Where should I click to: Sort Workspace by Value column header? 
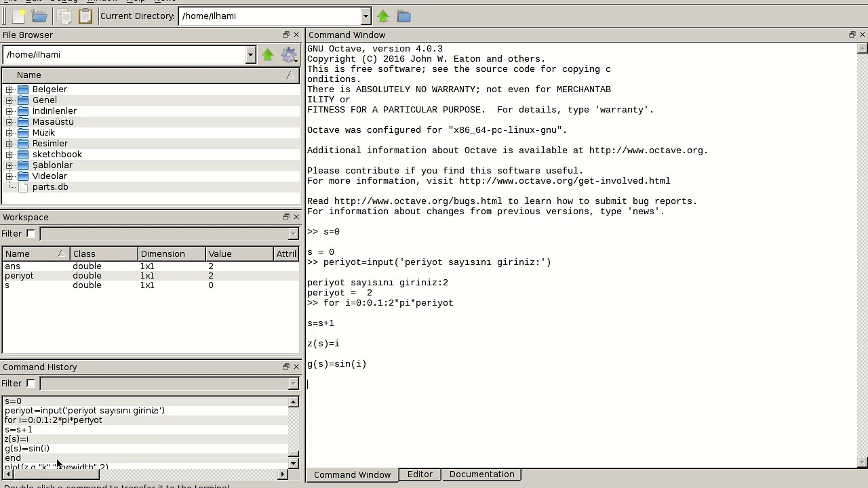pos(239,253)
